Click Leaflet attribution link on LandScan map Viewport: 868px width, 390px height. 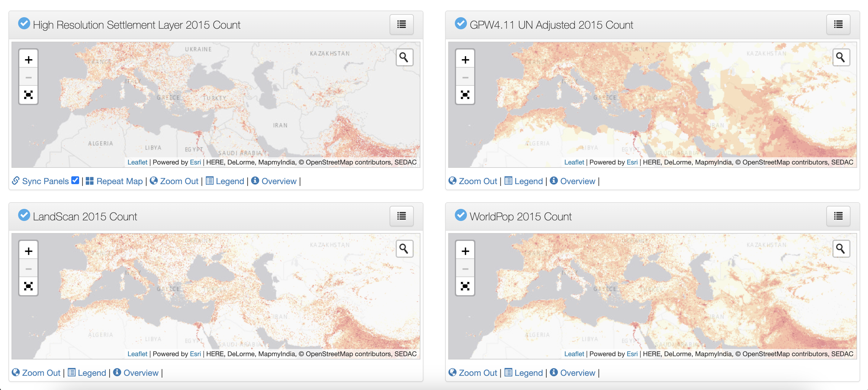point(137,354)
